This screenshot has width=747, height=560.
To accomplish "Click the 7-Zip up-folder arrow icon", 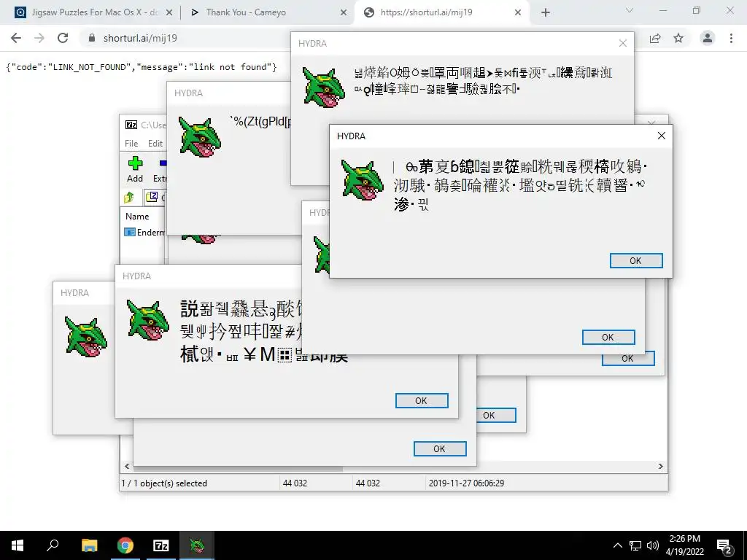I will [128, 197].
